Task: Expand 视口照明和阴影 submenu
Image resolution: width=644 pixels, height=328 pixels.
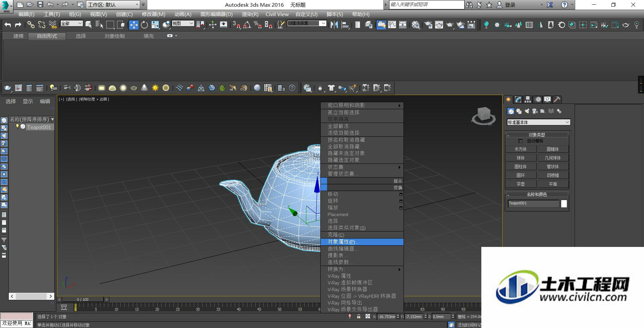Action: coord(362,106)
